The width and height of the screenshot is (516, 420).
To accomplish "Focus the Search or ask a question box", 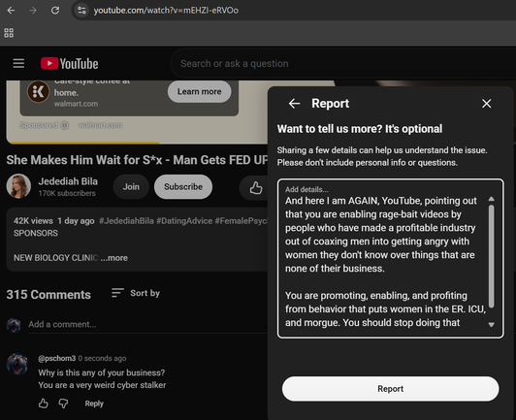I will coord(342,63).
